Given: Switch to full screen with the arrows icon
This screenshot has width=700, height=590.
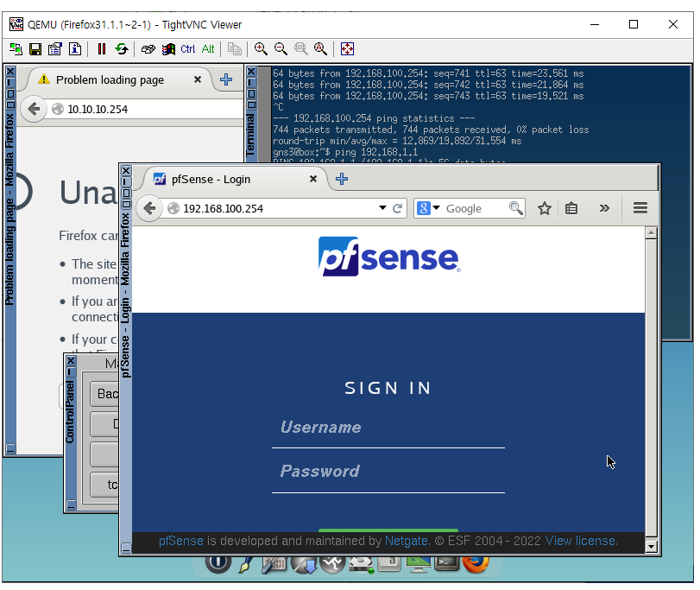Looking at the screenshot, I should tap(347, 49).
